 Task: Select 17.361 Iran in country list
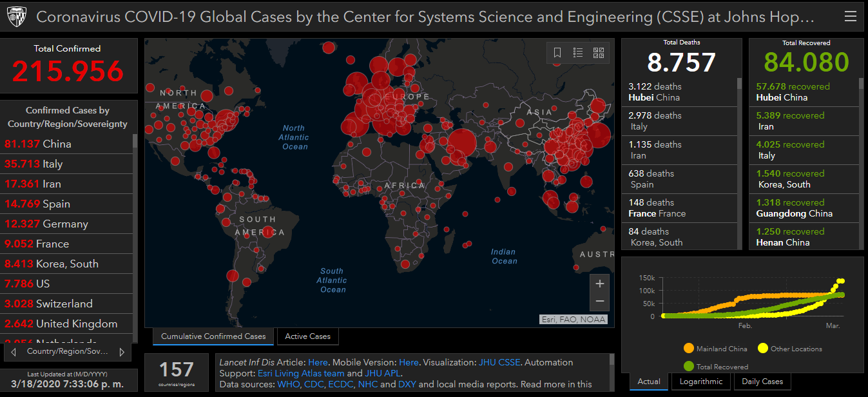click(x=67, y=184)
